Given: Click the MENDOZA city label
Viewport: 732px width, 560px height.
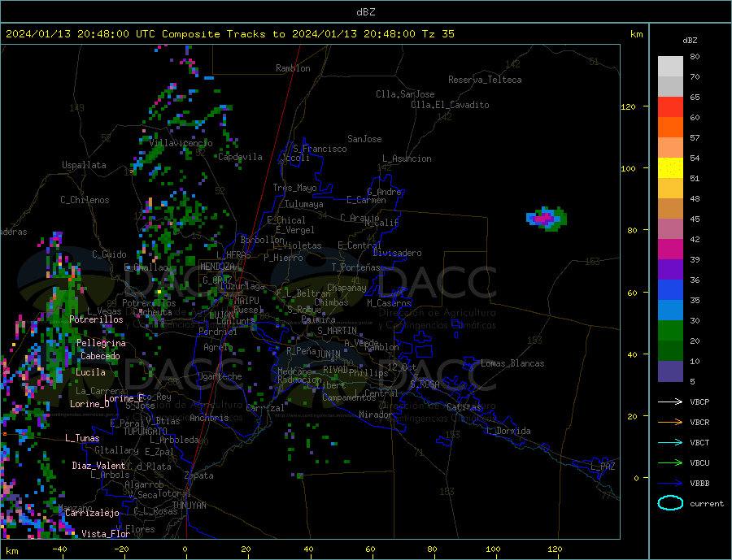Looking at the screenshot, I should click(217, 267).
